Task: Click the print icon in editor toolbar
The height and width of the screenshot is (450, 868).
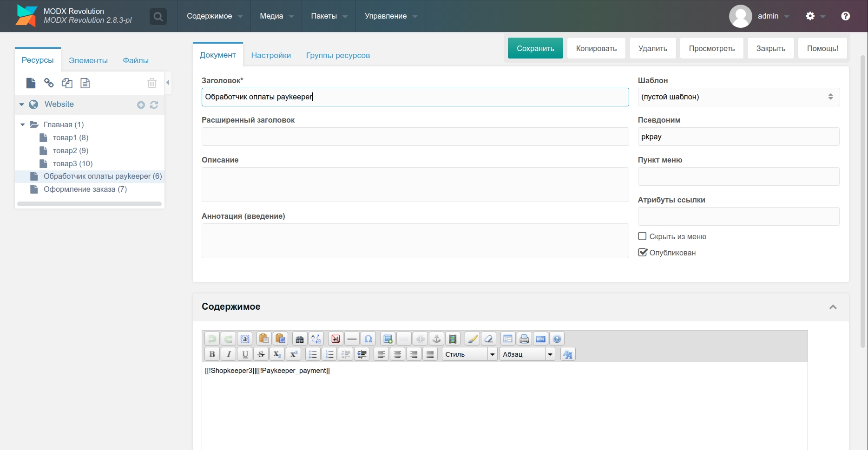Action: tap(524, 339)
